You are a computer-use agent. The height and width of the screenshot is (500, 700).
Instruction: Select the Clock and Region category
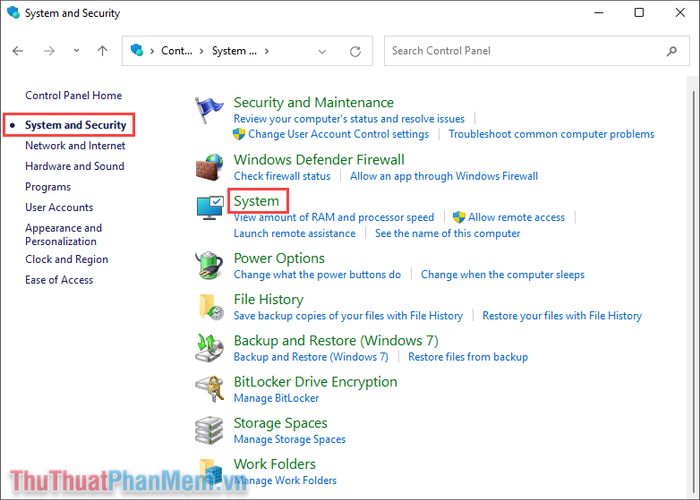pyautogui.click(x=67, y=259)
